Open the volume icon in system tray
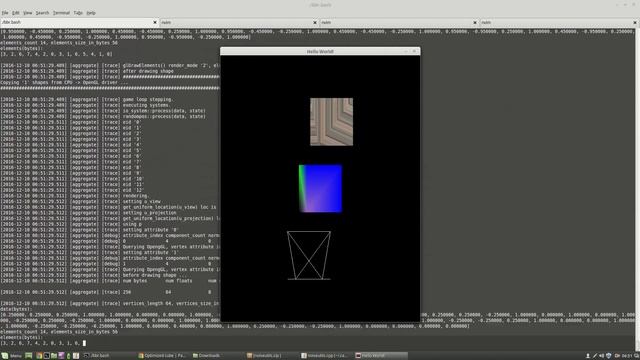Screen dimensions: 640x360 pyautogui.click(x=601, y=356)
